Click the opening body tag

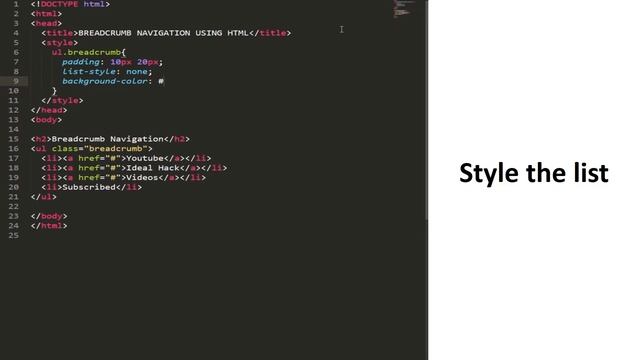[46, 120]
